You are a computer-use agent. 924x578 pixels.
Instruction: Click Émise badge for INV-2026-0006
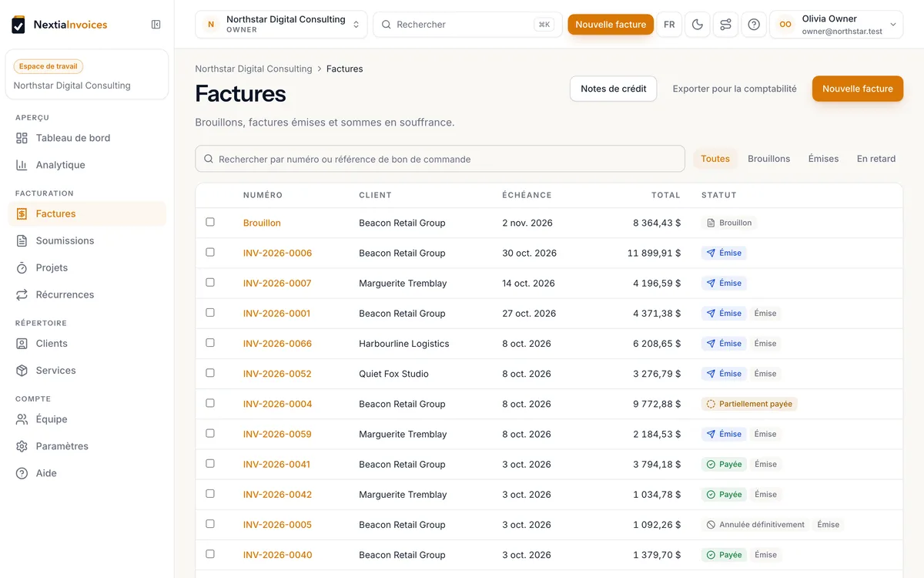tap(724, 253)
